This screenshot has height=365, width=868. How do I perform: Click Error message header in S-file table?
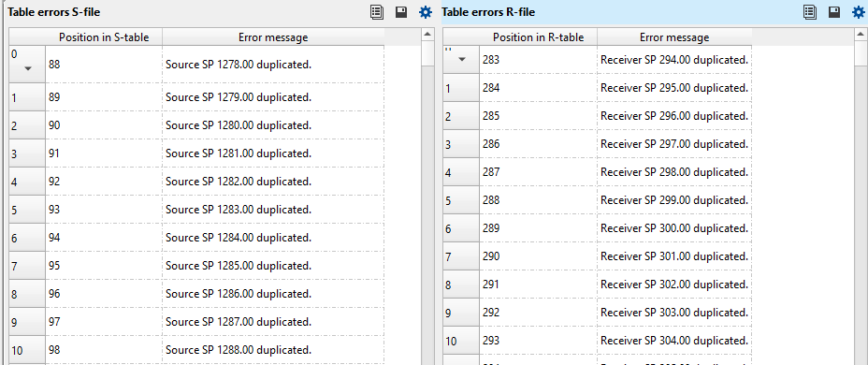coord(273,37)
